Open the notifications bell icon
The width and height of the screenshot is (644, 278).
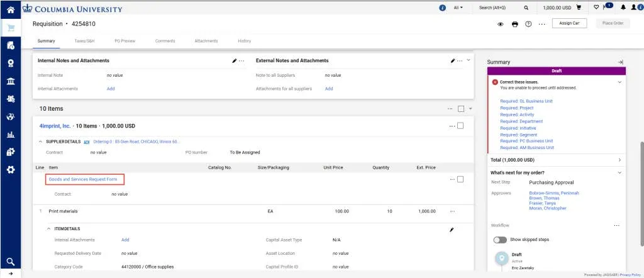[x=623, y=8]
